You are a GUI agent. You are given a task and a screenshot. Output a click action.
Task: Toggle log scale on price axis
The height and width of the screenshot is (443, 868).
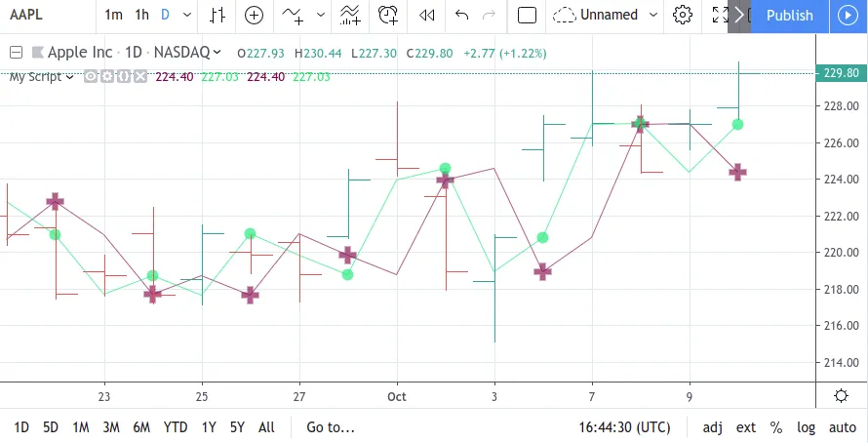pos(806,427)
